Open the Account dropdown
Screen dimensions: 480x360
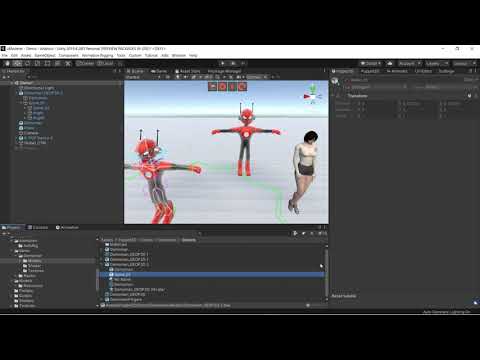(409, 63)
